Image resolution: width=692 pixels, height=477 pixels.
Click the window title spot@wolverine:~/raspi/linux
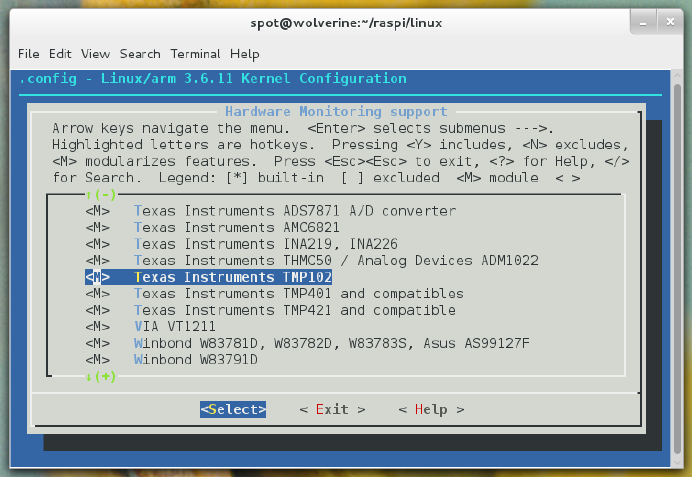click(346, 23)
